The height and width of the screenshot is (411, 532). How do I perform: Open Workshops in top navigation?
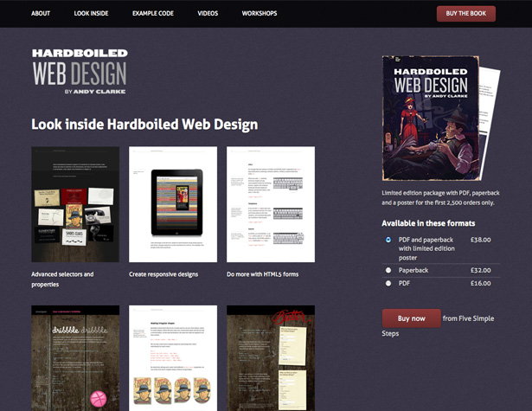(x=260, y=14)
